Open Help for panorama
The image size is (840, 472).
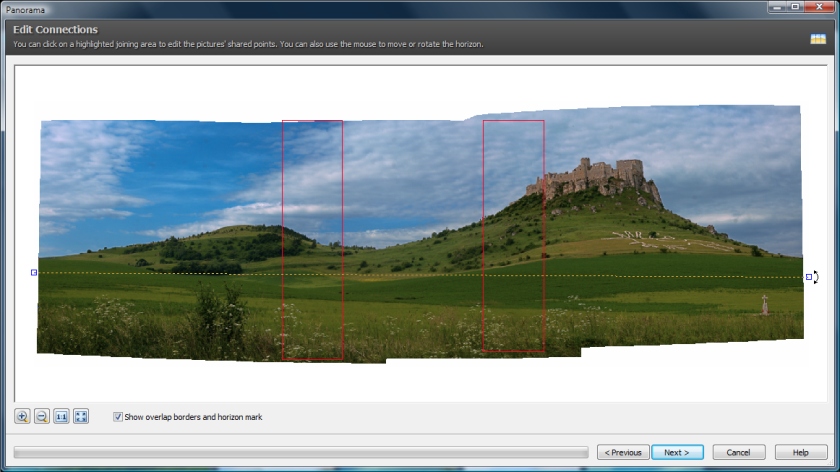800,452
